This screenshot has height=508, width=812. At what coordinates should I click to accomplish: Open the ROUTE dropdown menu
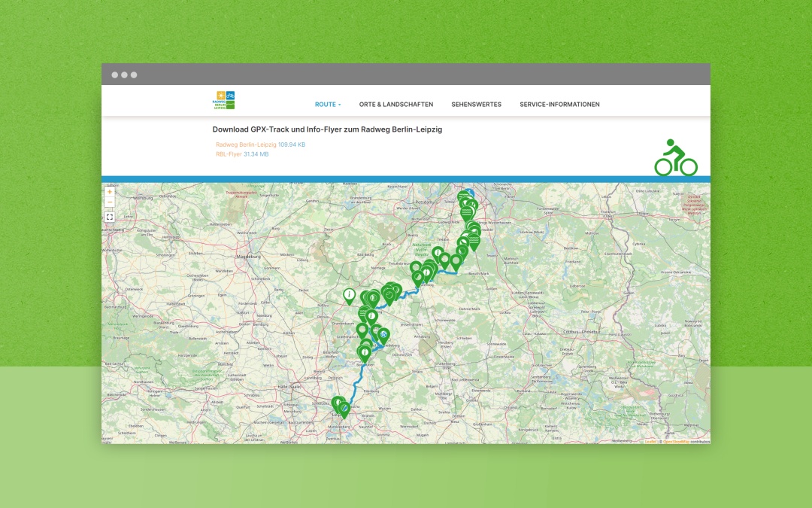tap(328, 104)
